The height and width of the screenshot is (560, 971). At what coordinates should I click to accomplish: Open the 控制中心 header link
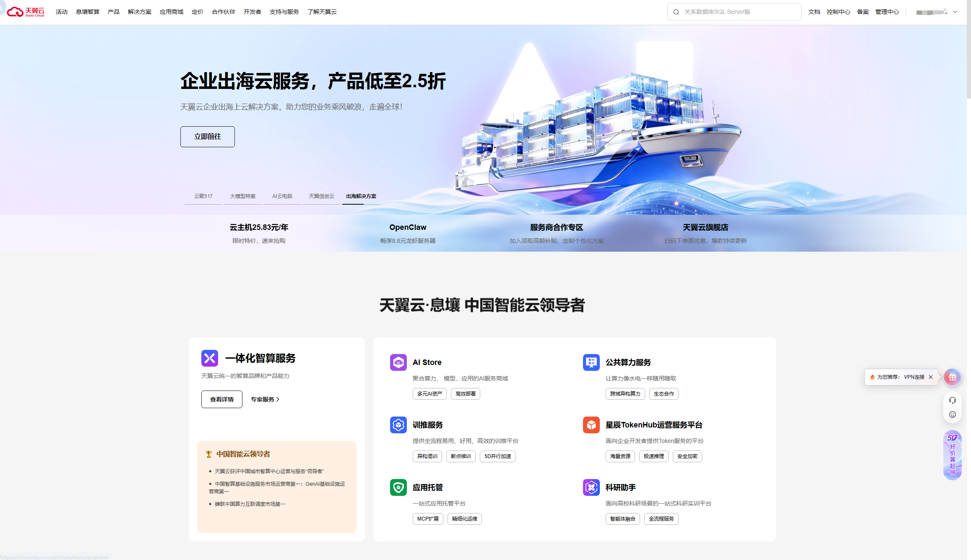point(838,12)
